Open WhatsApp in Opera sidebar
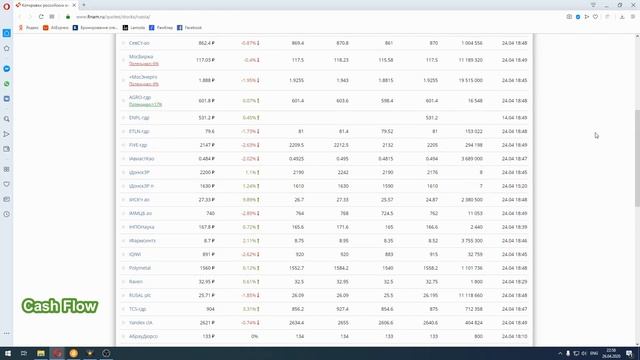The image size is (640, 360). 7,84
